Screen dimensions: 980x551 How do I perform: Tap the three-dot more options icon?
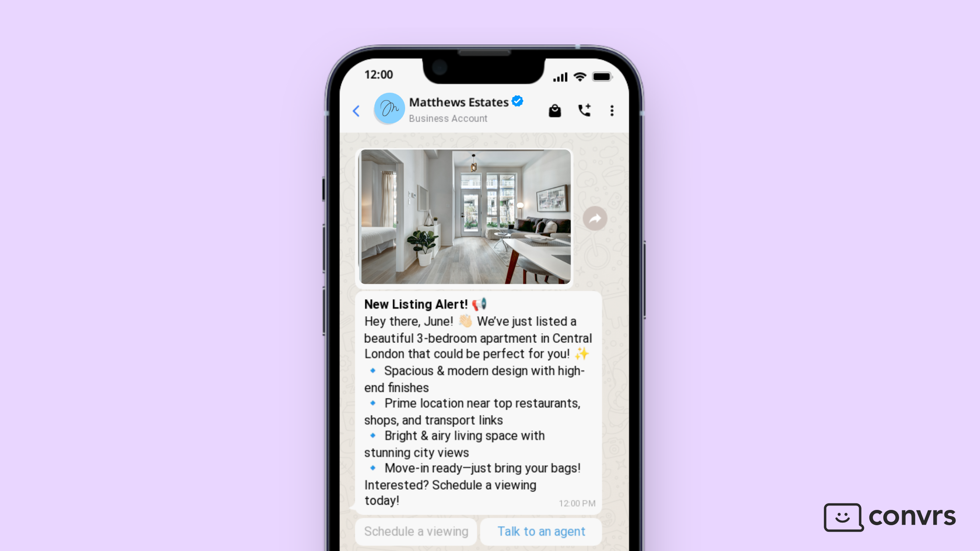point(611,110)
